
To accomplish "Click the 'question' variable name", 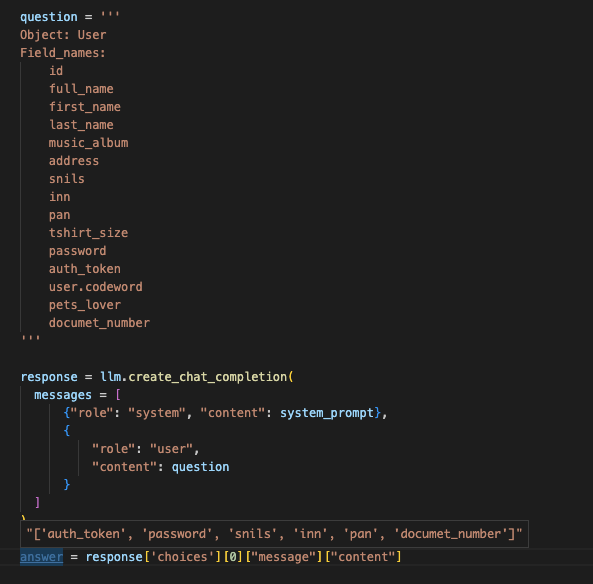I will pyautogui.click(x=49, y=17).
